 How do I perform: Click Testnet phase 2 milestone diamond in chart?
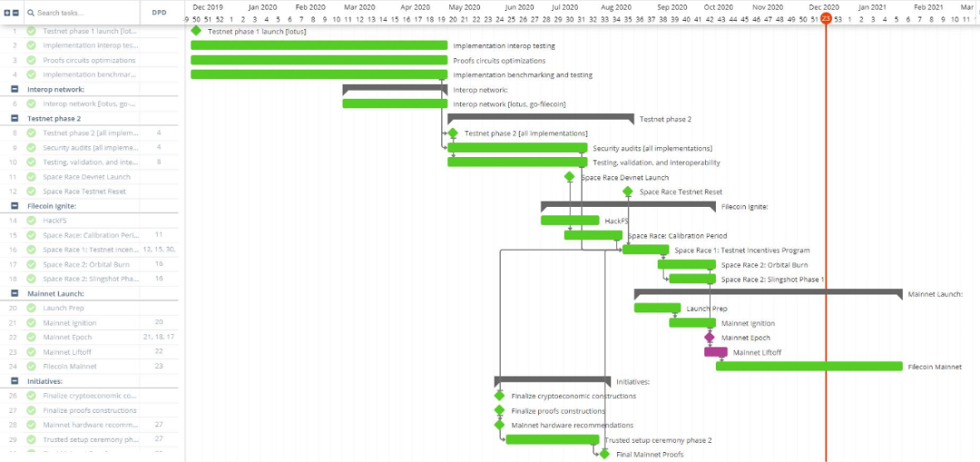453,133
